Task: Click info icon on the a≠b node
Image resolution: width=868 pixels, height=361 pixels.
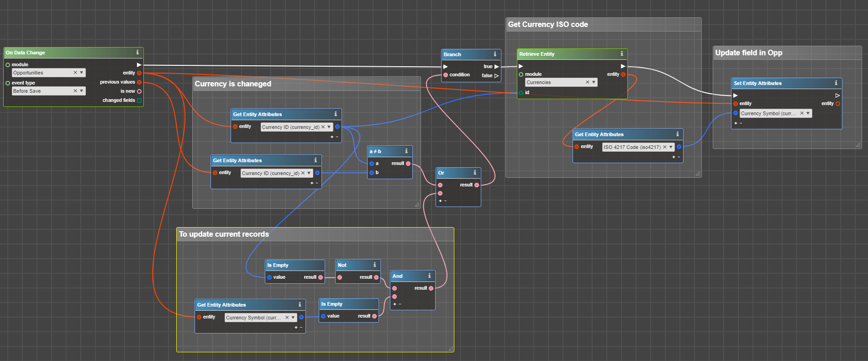Action: (406, 151)
